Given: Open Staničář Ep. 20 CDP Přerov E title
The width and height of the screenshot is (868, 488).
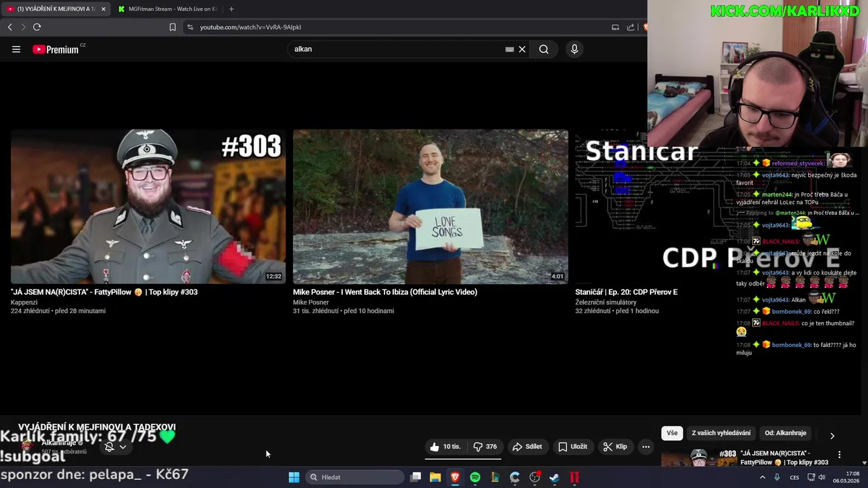Looking at the screenshot, I should 626,292.
